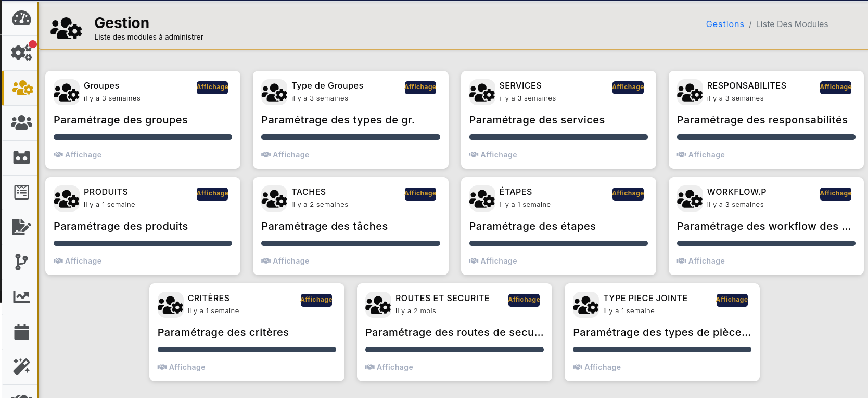Click Affichage badge on ROUTES ET SECURITE
Image resolution: width=868 pixels, height=398 pixels.
(524, 300)
